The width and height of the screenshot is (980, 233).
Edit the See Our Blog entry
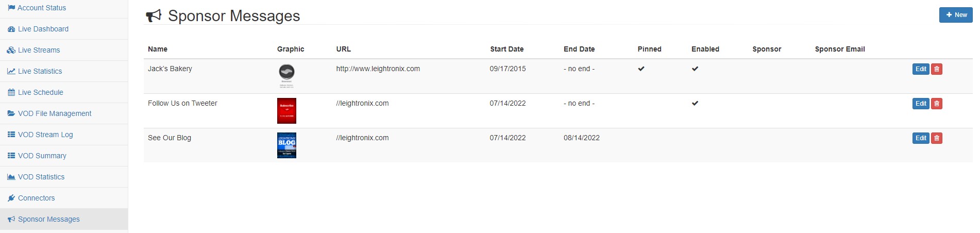[x=920, y=138]
